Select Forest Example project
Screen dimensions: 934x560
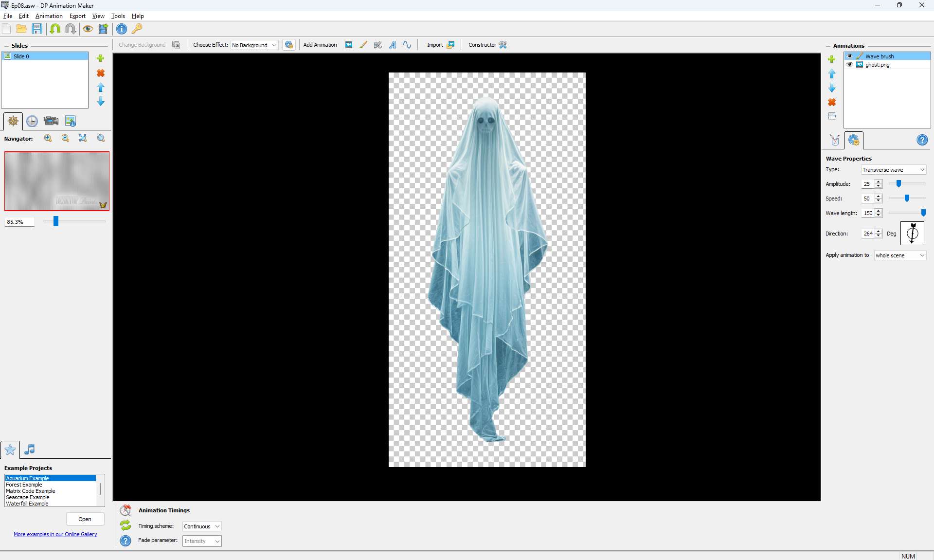click(x=24, y=485)
